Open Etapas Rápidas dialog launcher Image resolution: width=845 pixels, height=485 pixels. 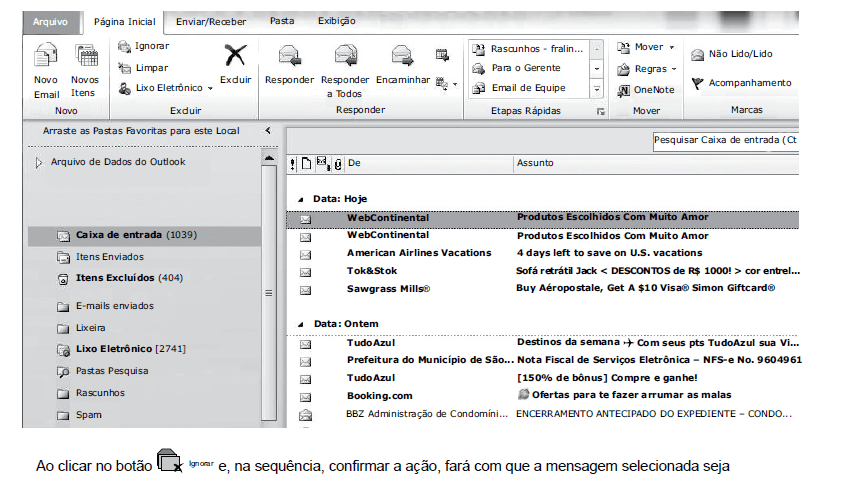pos(600,112)
